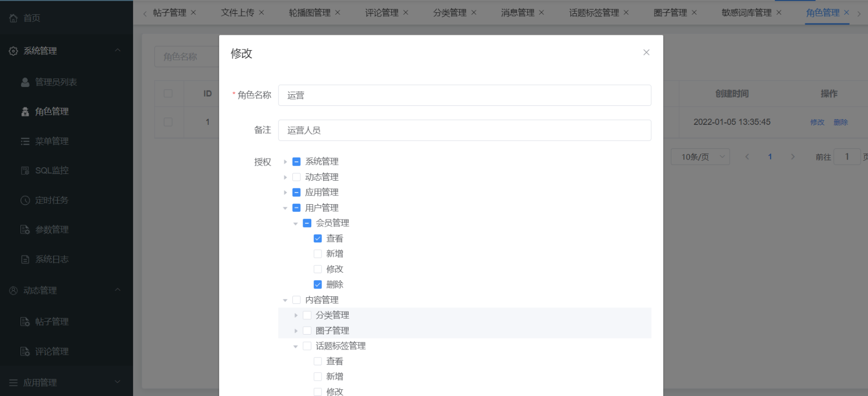Uncheck 查看 under 会员管理
Viewport: 868px width, 396px height.
pyautogui.click(x=317, y=238)
